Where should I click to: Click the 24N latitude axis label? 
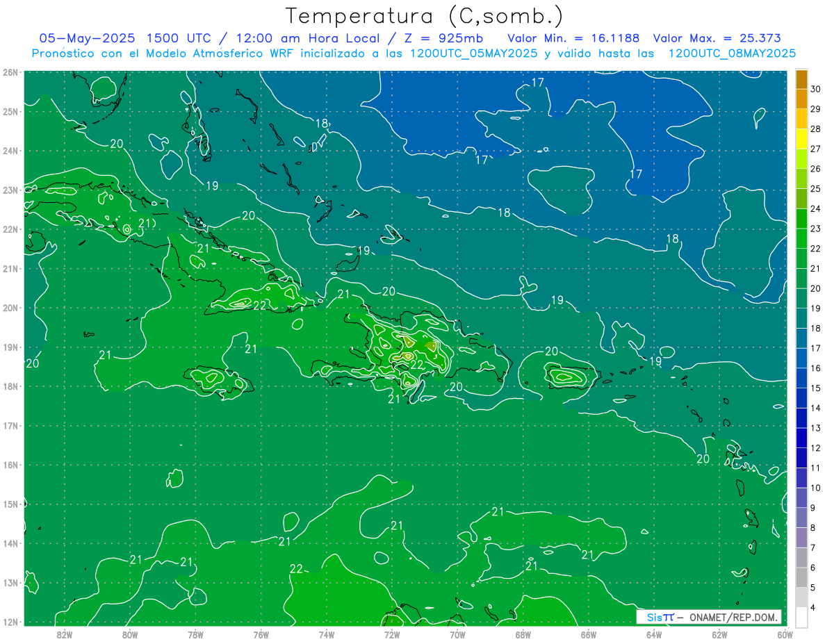[x=10, y=150]
